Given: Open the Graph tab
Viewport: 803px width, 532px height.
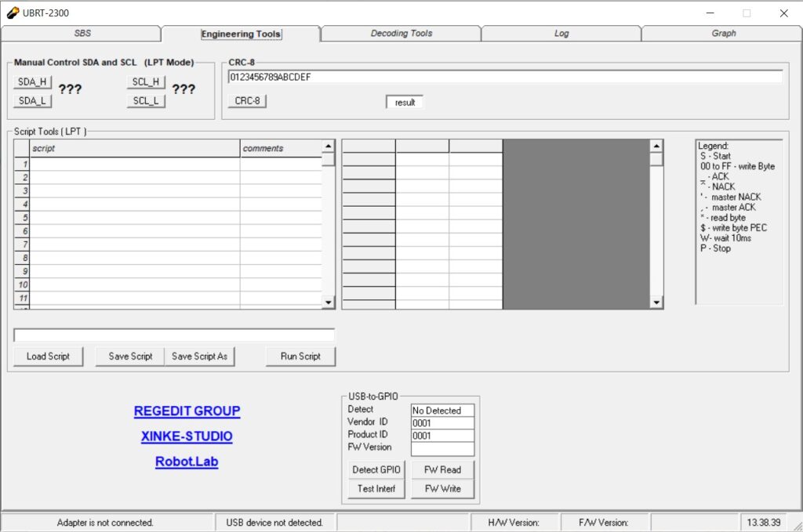Looking at the screenshot, I should (723, 34).
